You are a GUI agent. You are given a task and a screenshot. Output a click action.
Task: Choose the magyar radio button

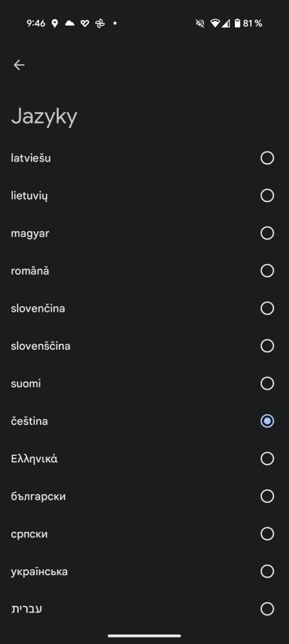267,233
